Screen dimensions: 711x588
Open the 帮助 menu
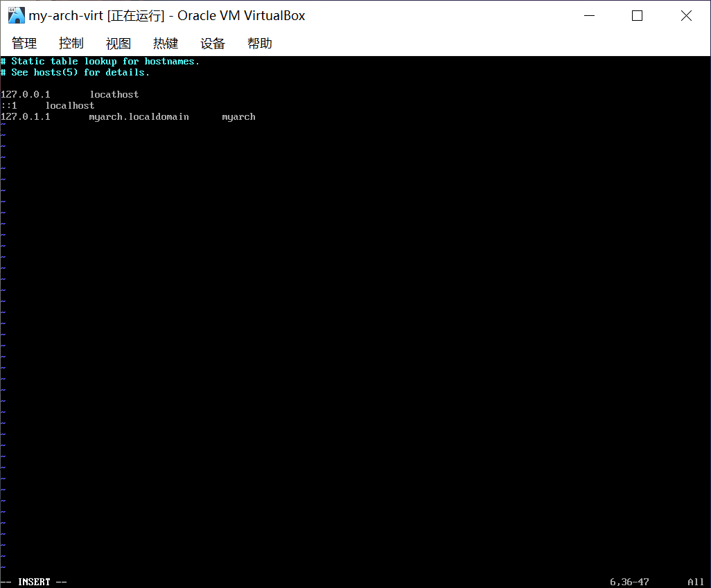click(x=260, y=44)
